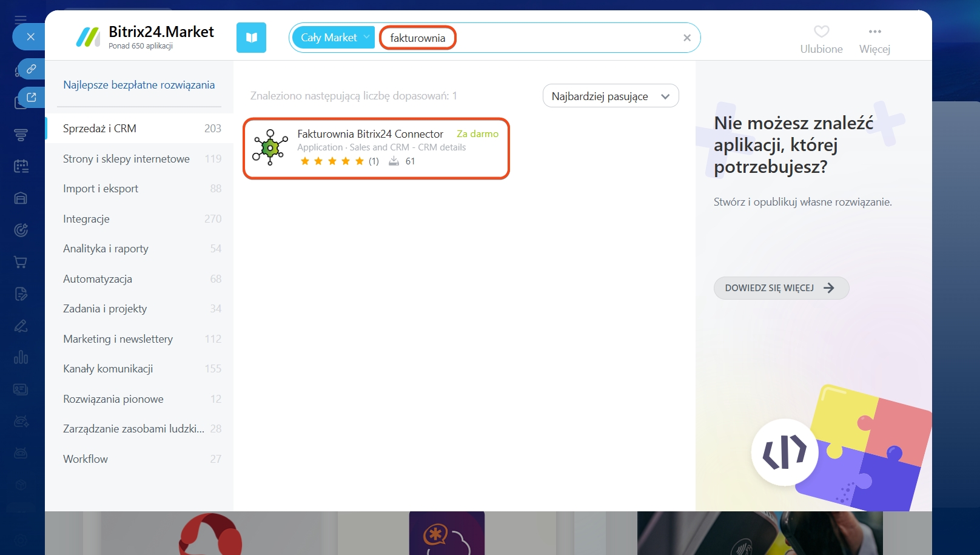The height and width of the screenshot is (555, 980).
Task: Open the Automatyzacja category
Action: (x=98, y=279)
